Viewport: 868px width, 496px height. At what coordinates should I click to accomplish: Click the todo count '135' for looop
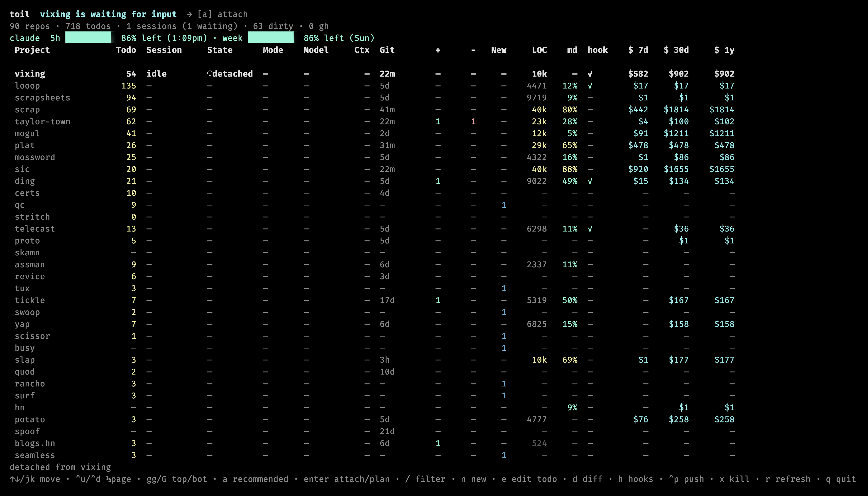pyautogui.click(x=129, y=86)
